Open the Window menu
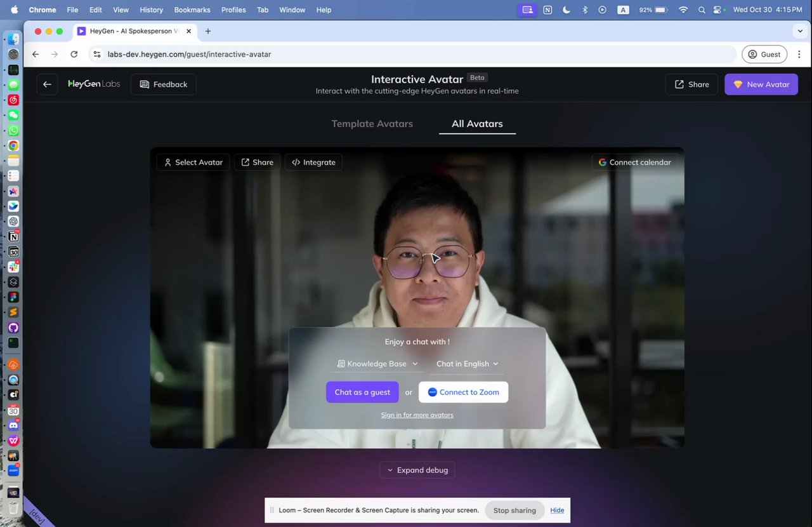The width and height of the screenshot is (812, 527). pyautogui.click(x=292, y=10)
